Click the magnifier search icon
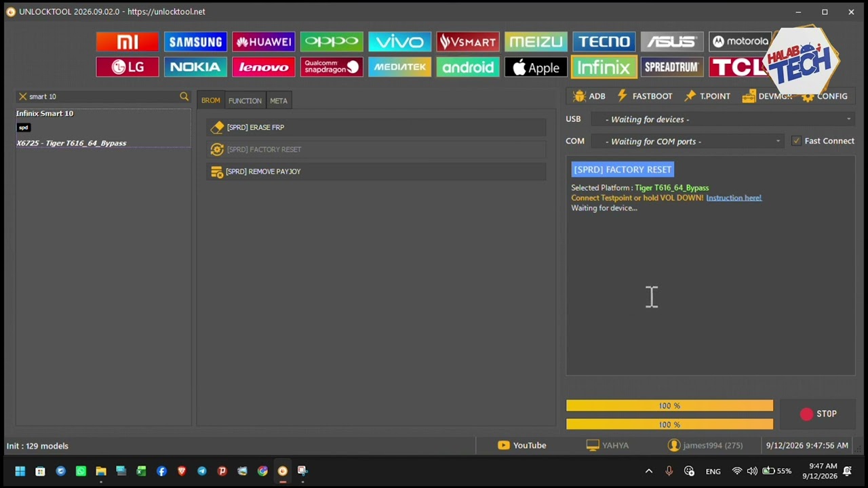The width and height of the screenshot is (868, 488). tap(184, 96)
